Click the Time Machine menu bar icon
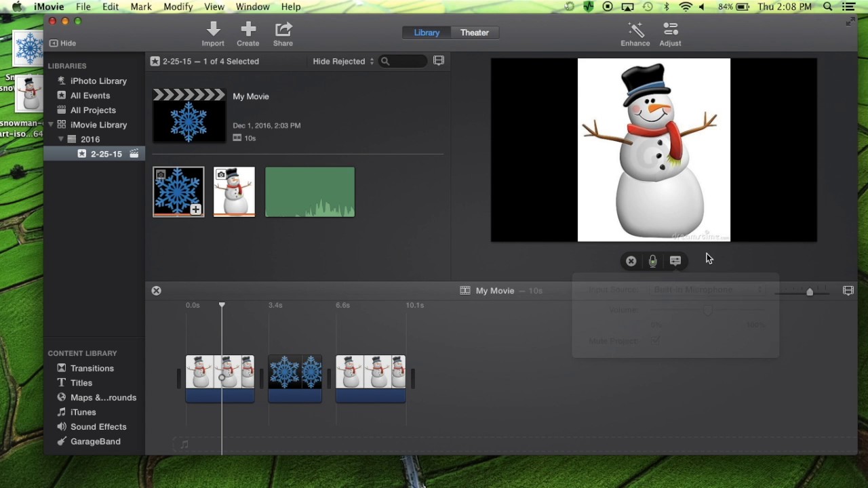 coord(648,7)
